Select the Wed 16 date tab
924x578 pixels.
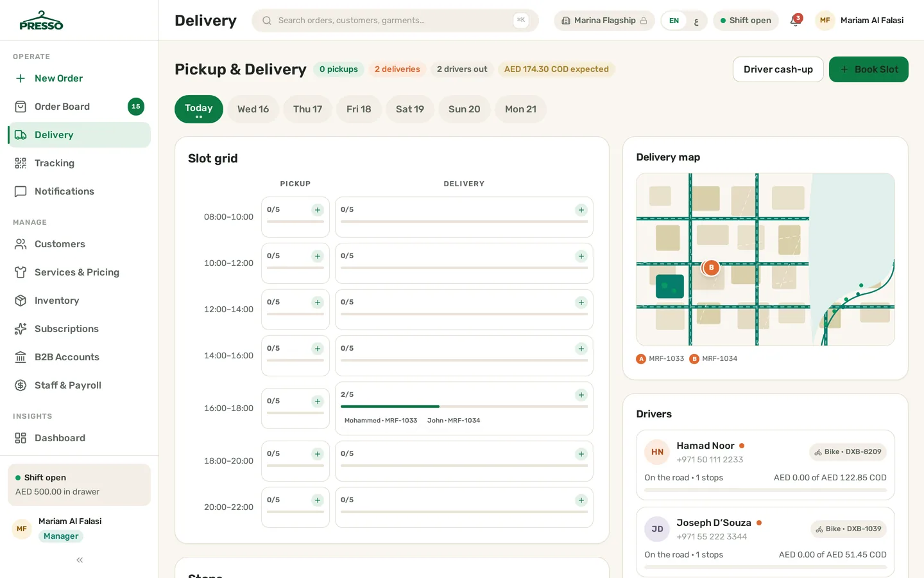253,109
